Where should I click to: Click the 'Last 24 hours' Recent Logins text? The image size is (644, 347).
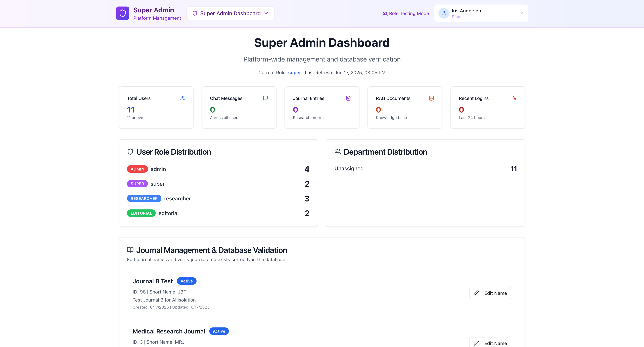tap(472, 118)
